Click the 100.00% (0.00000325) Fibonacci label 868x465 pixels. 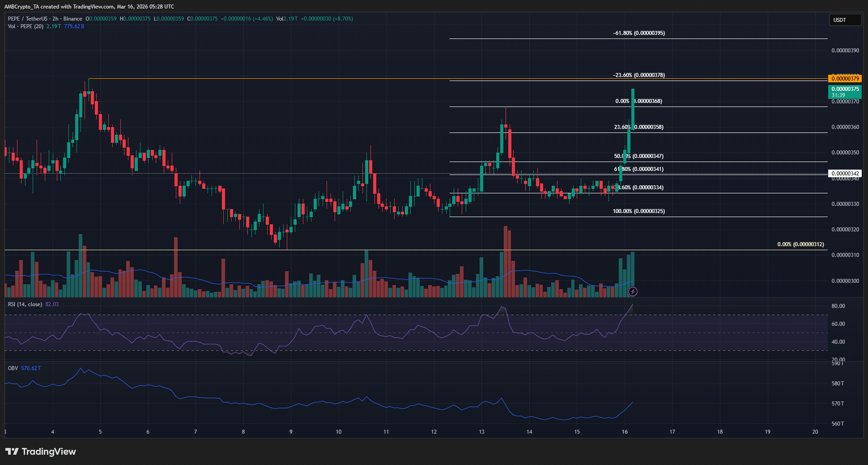click(x=640, y=211)
